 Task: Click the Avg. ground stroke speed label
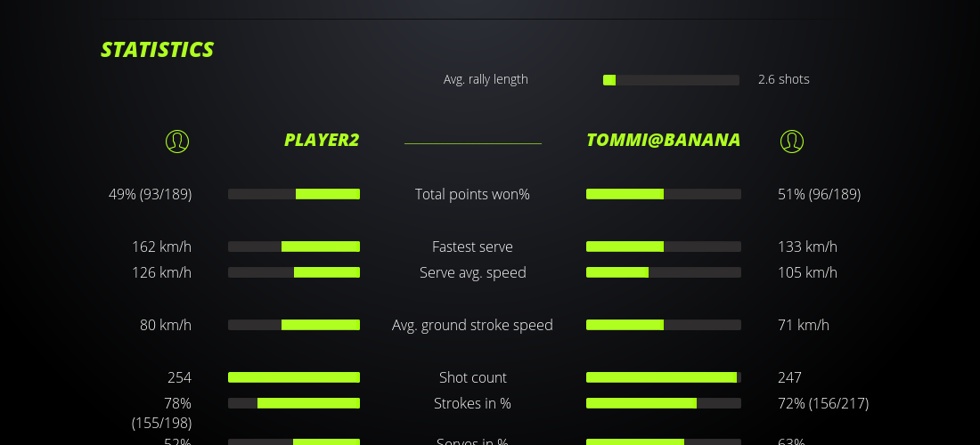tap(472, 325)
